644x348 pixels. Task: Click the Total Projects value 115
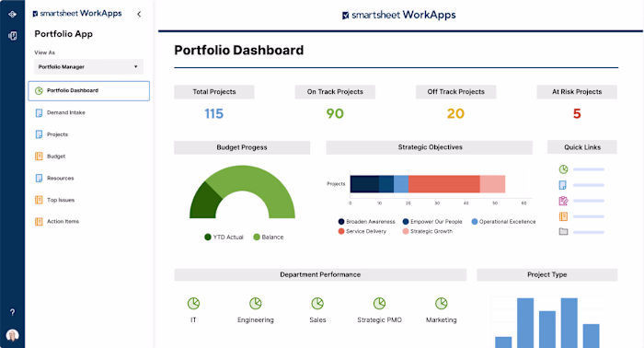214,113
